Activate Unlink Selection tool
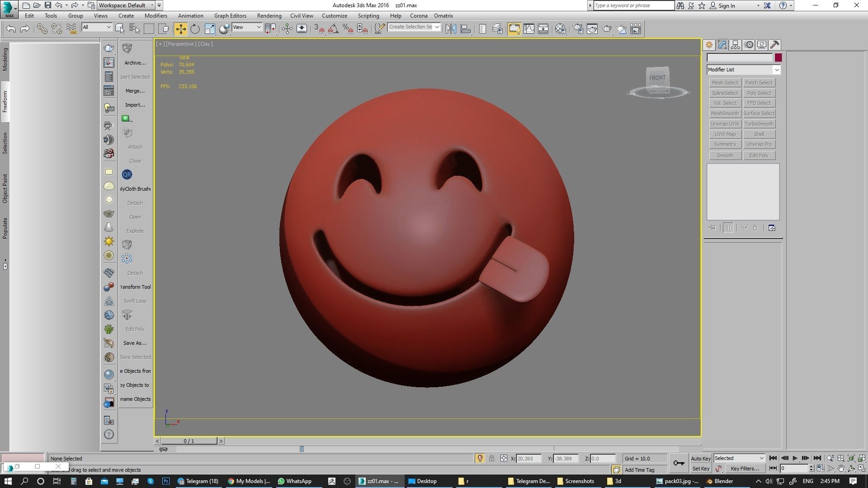The height and width of the screenshot is (488, 868). pyautogui.click(x=57, y=29)
